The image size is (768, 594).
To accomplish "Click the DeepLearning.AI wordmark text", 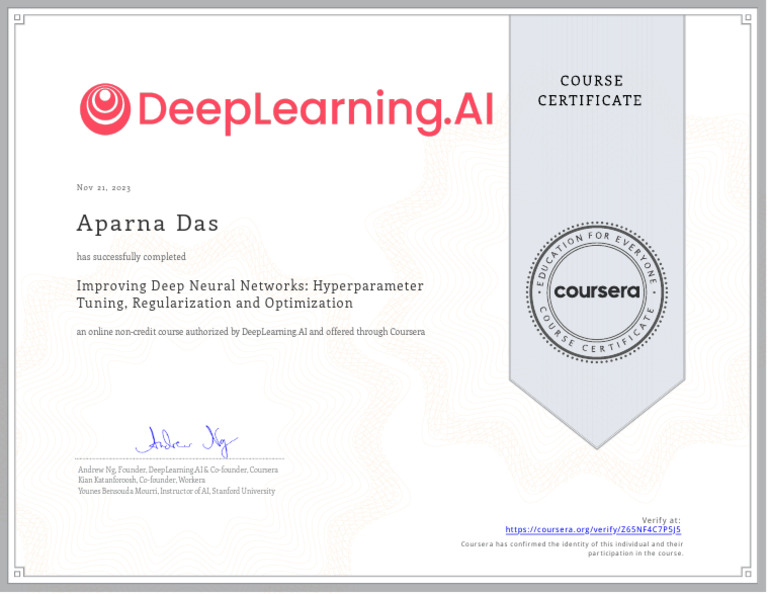I will (x=316, y=112).
